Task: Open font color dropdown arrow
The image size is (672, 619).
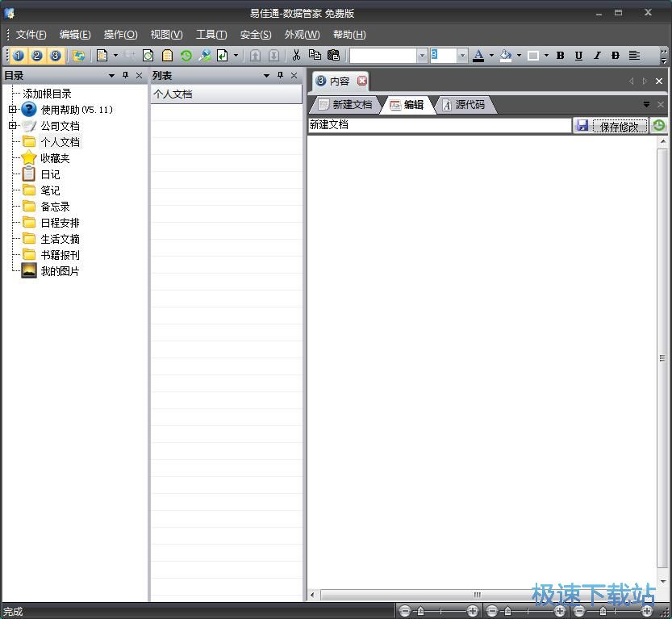Action: coord(491,56)
